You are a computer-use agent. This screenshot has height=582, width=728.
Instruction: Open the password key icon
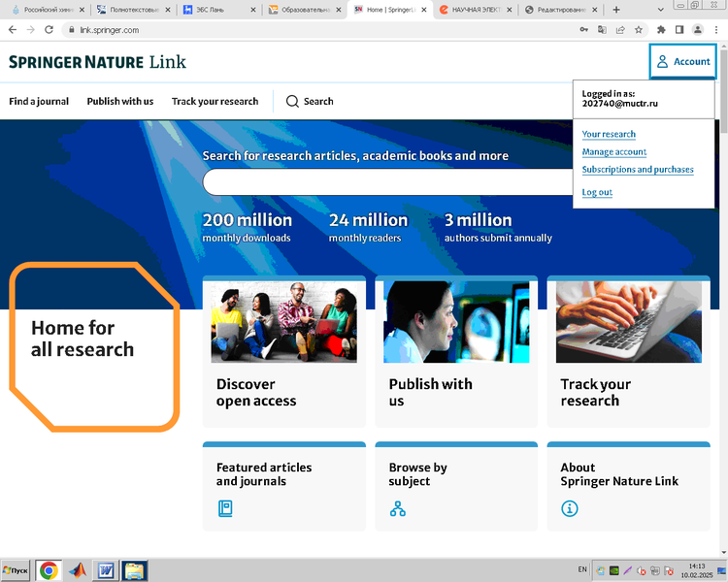(583, 30)
